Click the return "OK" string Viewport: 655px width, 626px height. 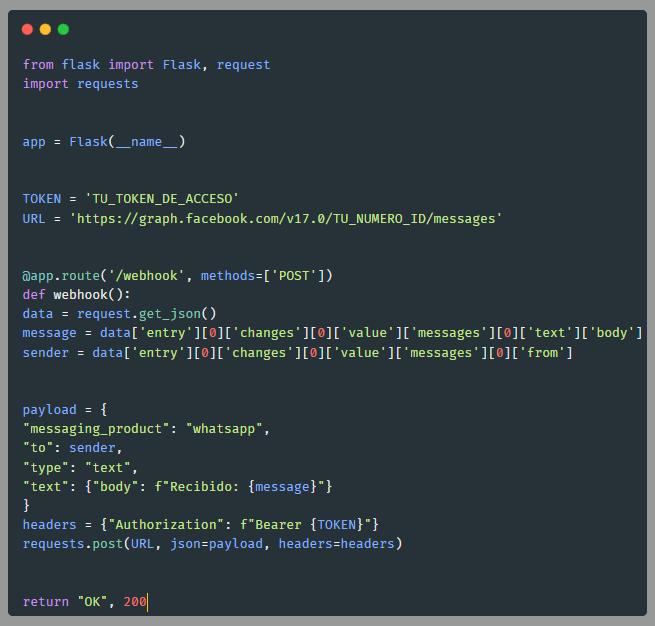pyautogui.click(x=92, y=602)
